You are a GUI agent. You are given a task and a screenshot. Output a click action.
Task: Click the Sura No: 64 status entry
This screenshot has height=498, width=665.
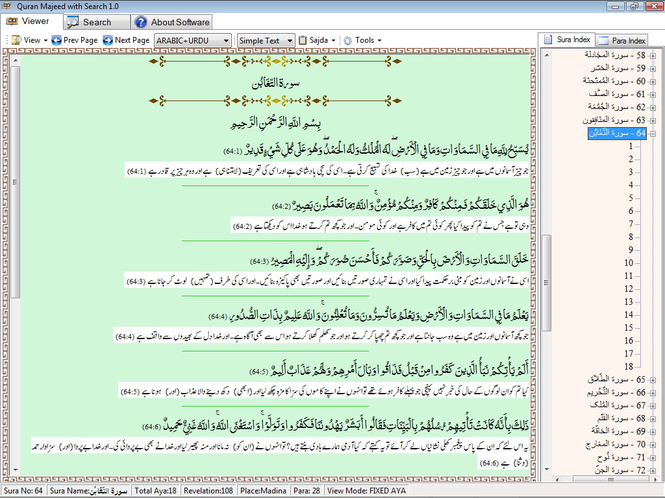click(23, 491)
